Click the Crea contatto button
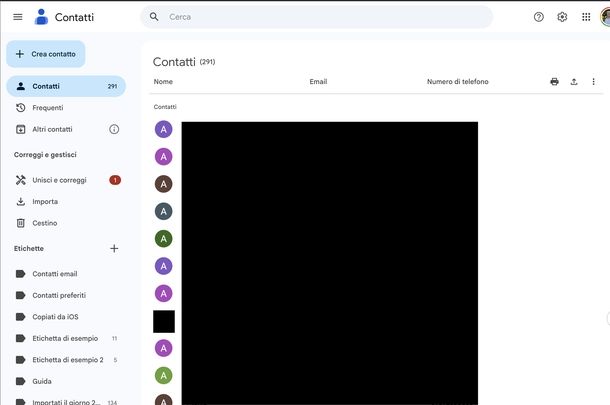610x405 pixels. [46, 54]
